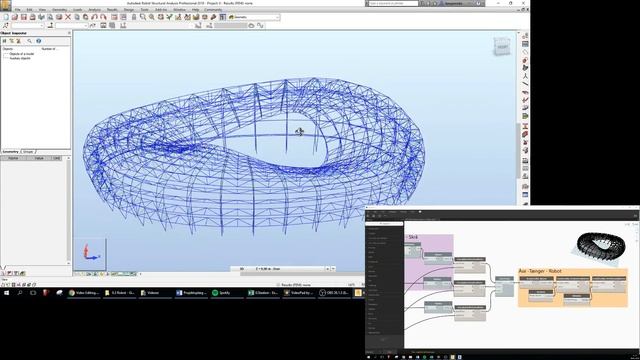The image size is (640, 360).
Task: Open the view plane dropdown arrow
Action: click(x=333, y=269)
